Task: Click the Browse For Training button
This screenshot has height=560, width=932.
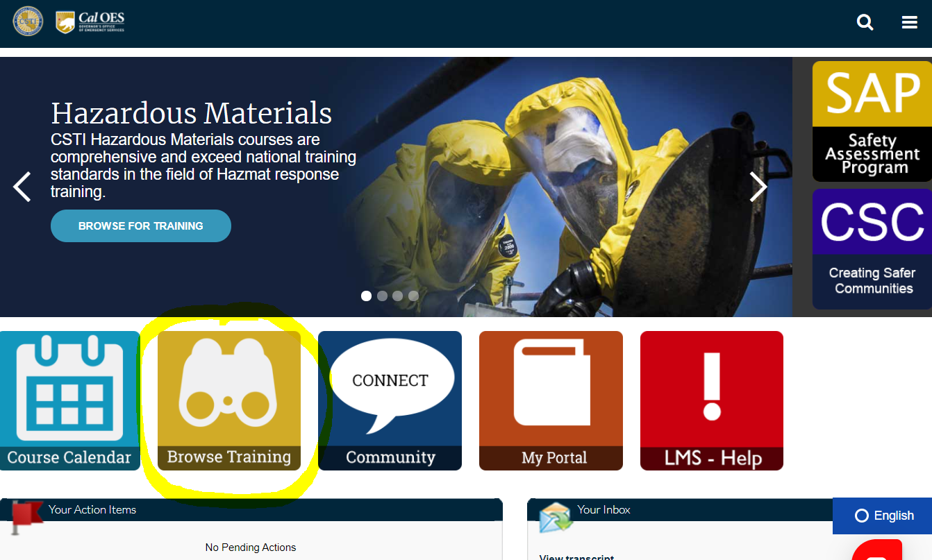Action: pos(141,226)
